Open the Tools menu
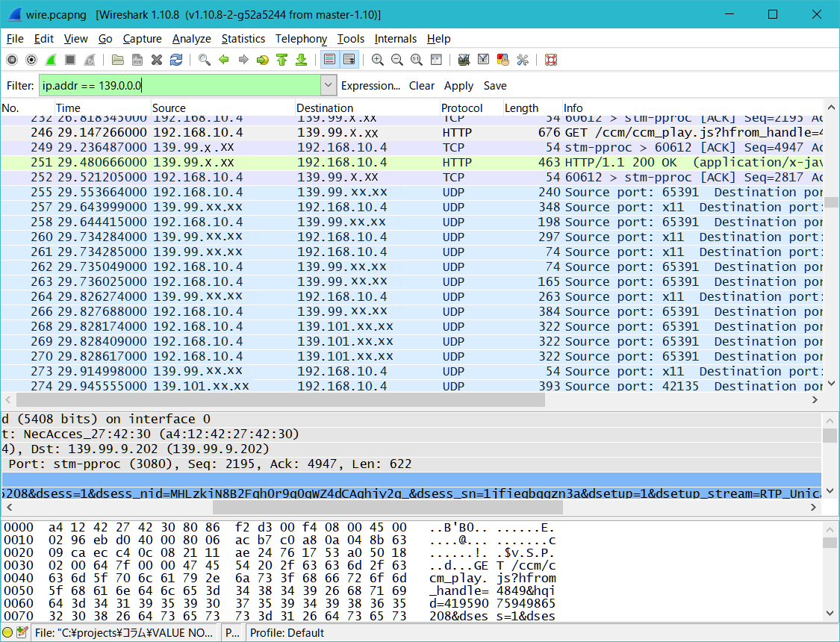Viewport: 840px width, 642px height. [351, 39]
